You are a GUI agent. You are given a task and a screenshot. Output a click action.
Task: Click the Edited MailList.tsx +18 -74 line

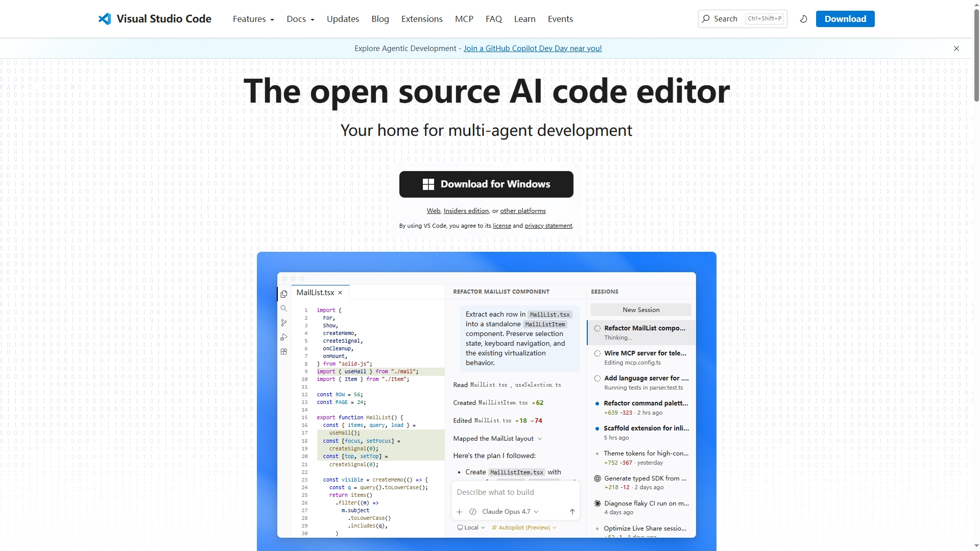coord(497,421)
